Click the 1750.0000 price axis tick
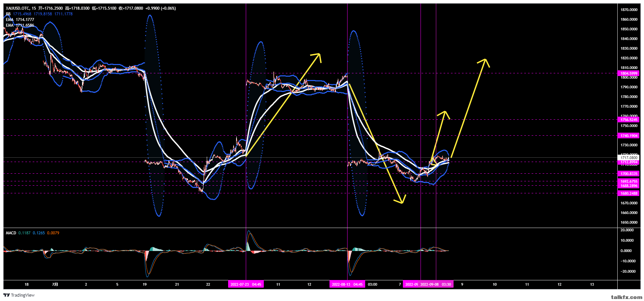This screenshot has height=301, width=644. (629, 126)
